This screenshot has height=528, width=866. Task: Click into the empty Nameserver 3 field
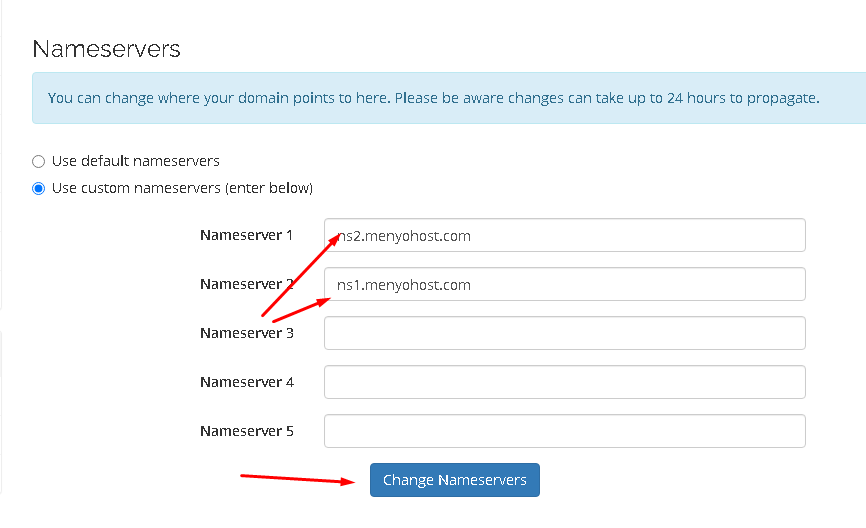[564, 333]
